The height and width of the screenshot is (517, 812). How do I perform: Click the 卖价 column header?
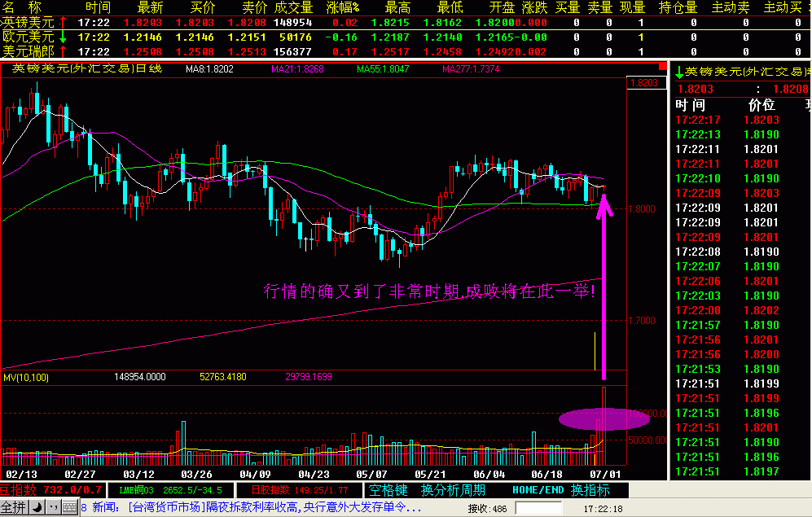coord(255,8)
